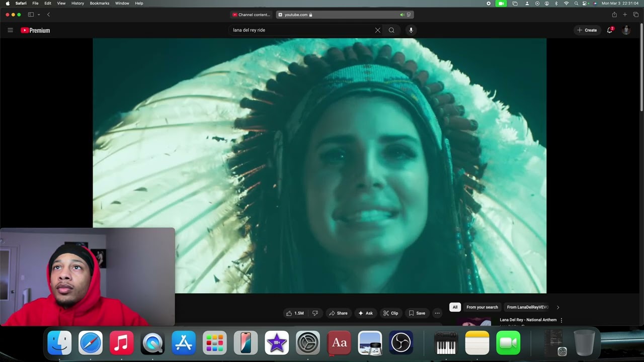644x362 pixels.
Task: Clear the search field with X icon
Action: coord(378,30)
